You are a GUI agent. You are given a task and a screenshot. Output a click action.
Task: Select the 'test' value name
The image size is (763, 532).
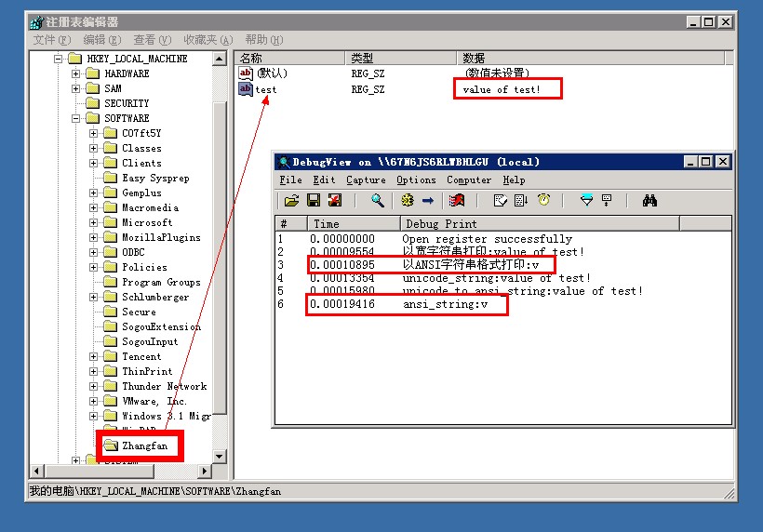[x=266, y=89]
